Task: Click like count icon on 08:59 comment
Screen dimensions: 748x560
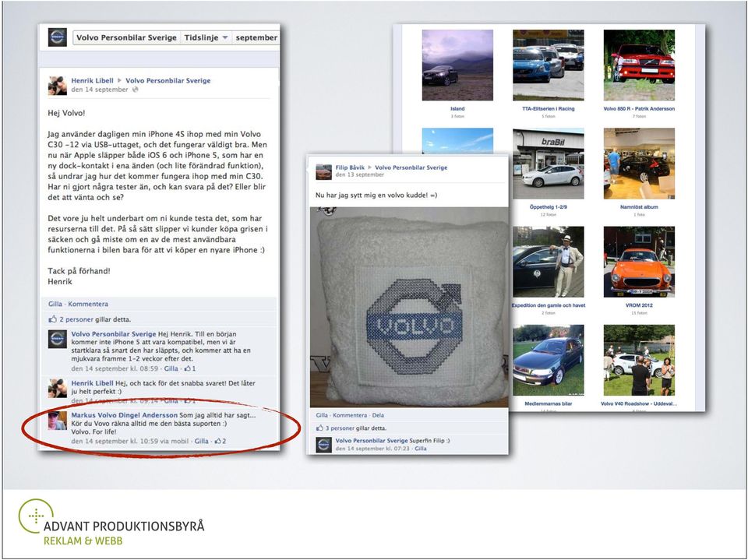Action: click(190, 368)
